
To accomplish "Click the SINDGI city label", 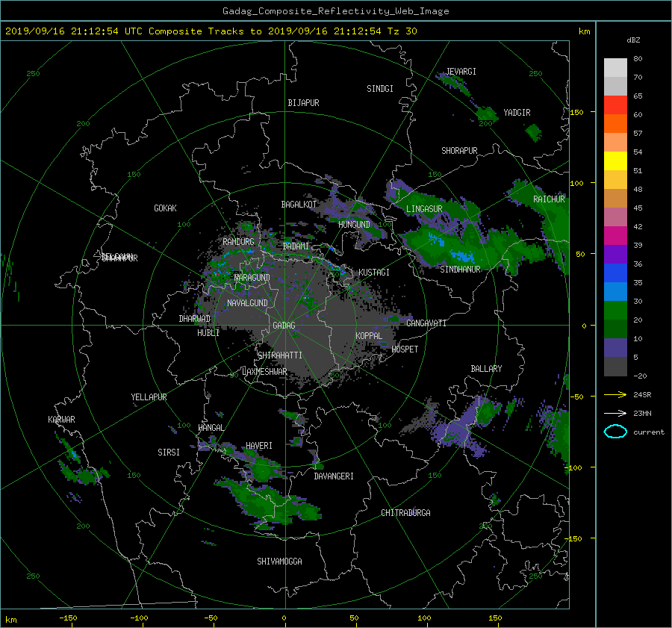I will point(380,89).
